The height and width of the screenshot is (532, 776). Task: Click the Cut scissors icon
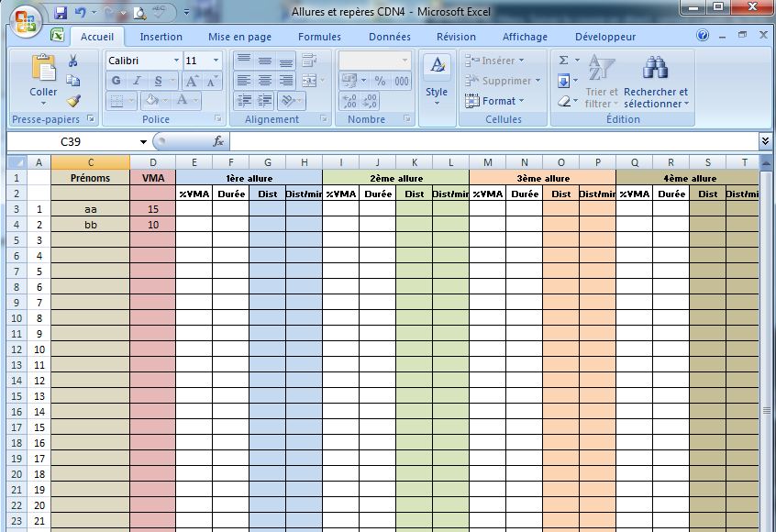pos(73,61)
